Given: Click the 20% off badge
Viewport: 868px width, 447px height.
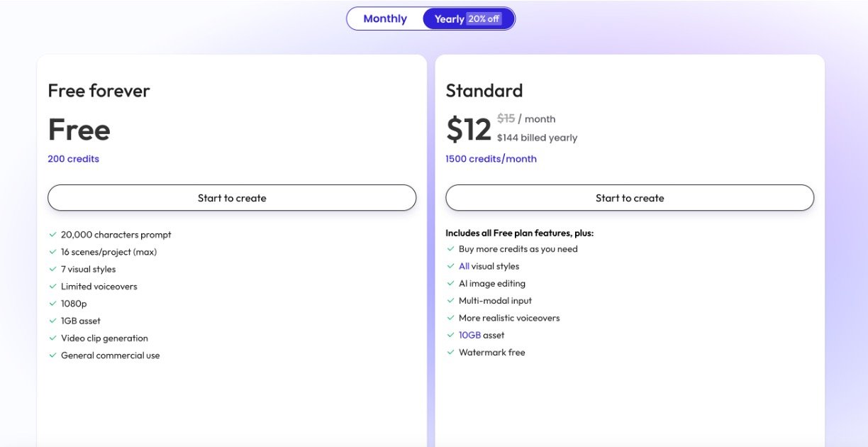Looking at the screenshot, I should tap(484, 19).
